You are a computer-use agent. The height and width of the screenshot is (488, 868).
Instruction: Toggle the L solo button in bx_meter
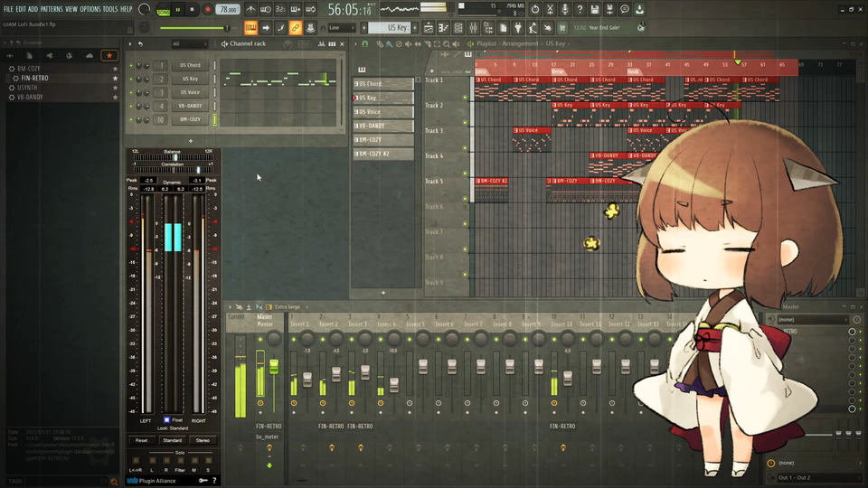[152, 460]
